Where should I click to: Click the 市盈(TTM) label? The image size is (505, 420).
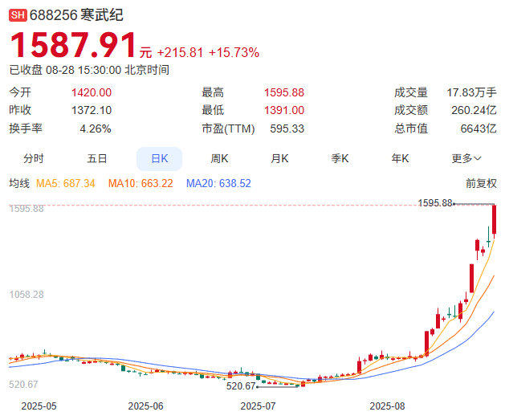click(228, 128)
